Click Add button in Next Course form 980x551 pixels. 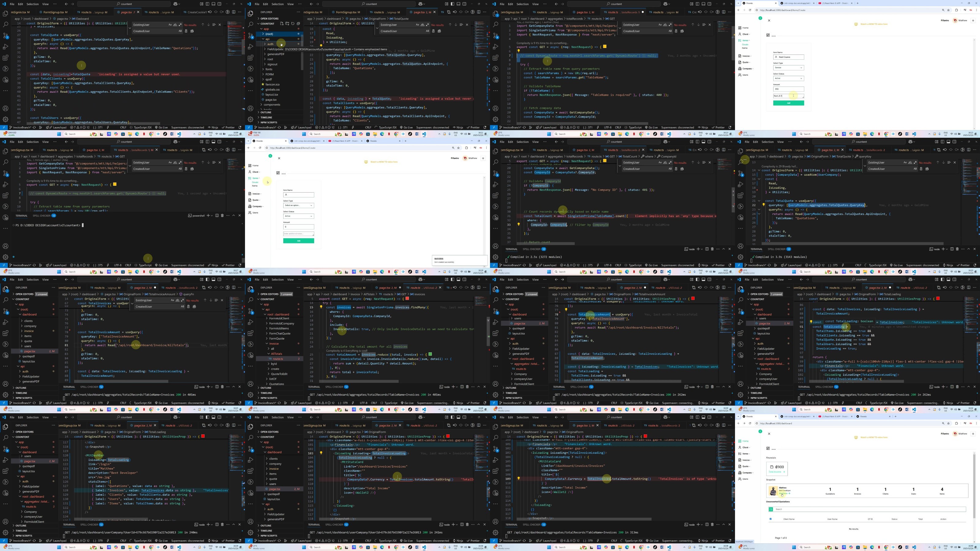(x=789, y=103)
